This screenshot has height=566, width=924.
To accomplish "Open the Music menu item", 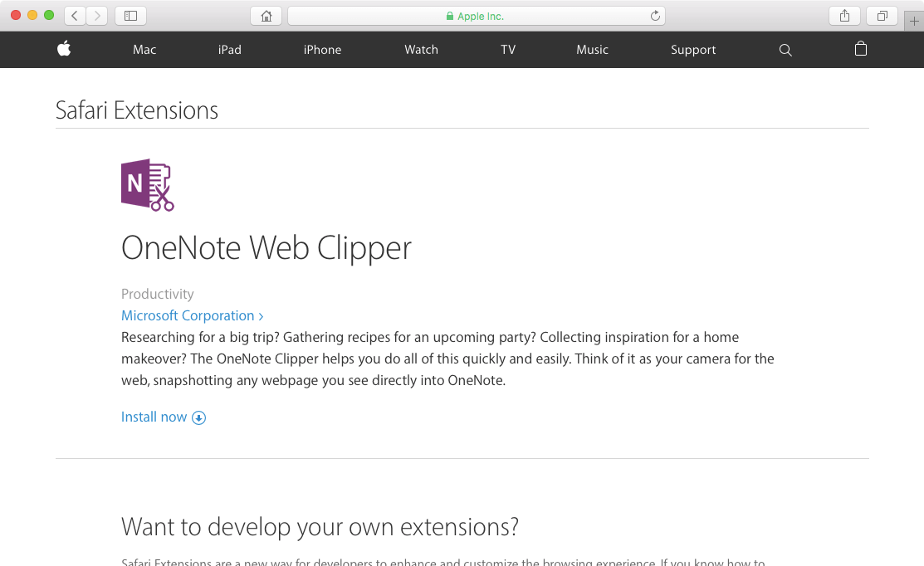I will point(592,50).
